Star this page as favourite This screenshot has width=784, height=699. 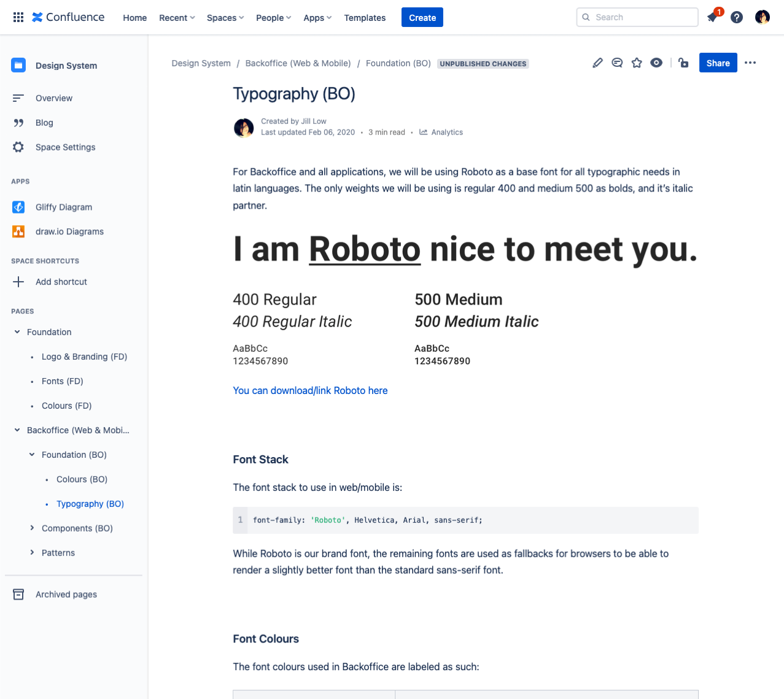pos(637,63)
